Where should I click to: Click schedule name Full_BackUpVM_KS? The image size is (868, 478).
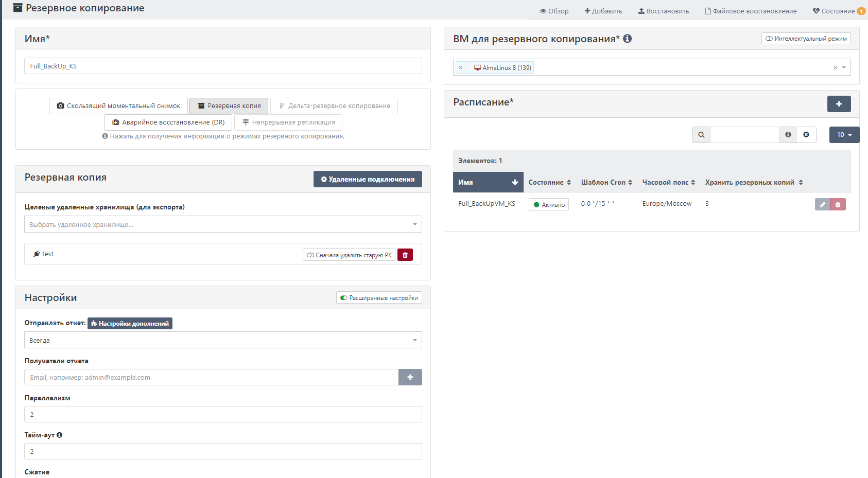coord(487,204)
